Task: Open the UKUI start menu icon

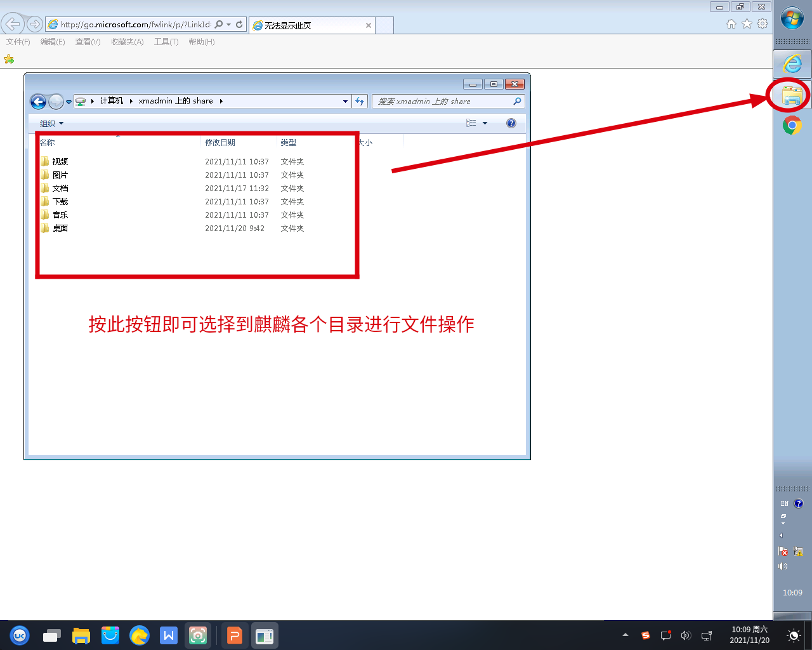Action: click(20, 635)
